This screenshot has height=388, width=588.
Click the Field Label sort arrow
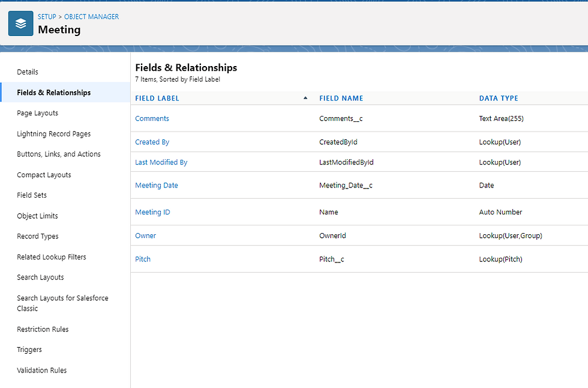305,98
